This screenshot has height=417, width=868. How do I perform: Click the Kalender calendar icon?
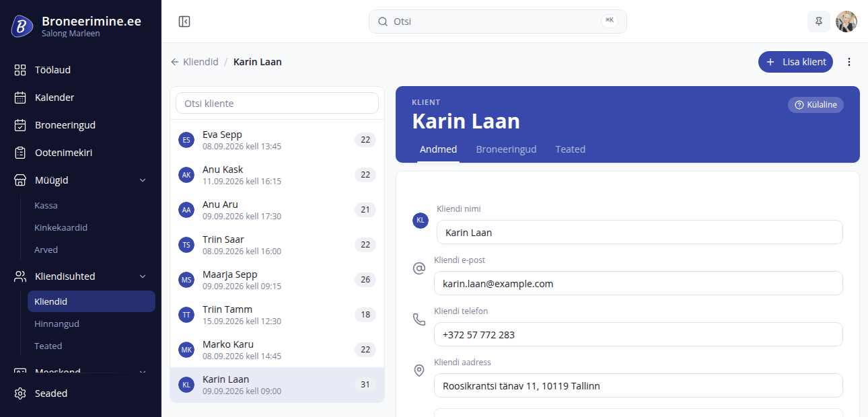coord(20,98)
